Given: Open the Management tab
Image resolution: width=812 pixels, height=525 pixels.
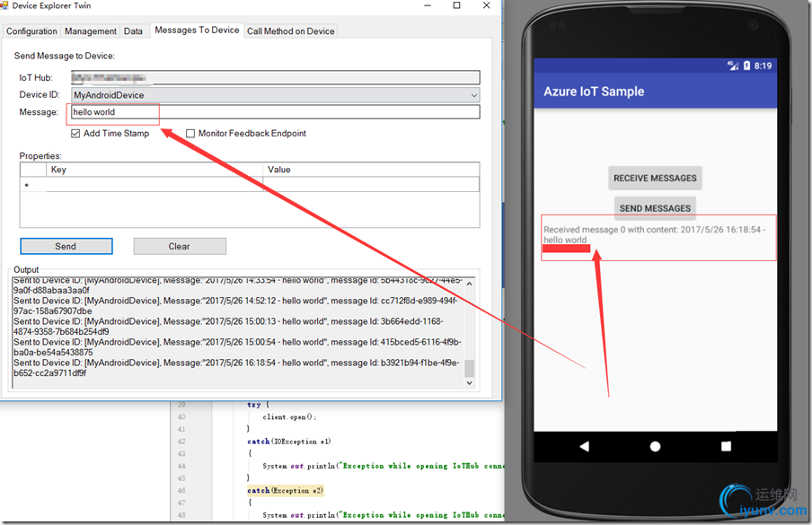Looking at the screenshot, I should (x=91, y=31).
